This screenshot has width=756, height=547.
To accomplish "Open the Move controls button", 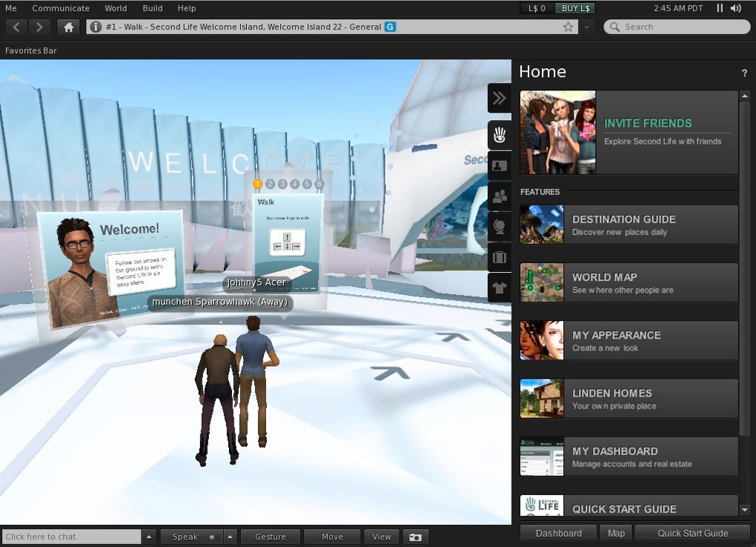I will pos(332,537).
